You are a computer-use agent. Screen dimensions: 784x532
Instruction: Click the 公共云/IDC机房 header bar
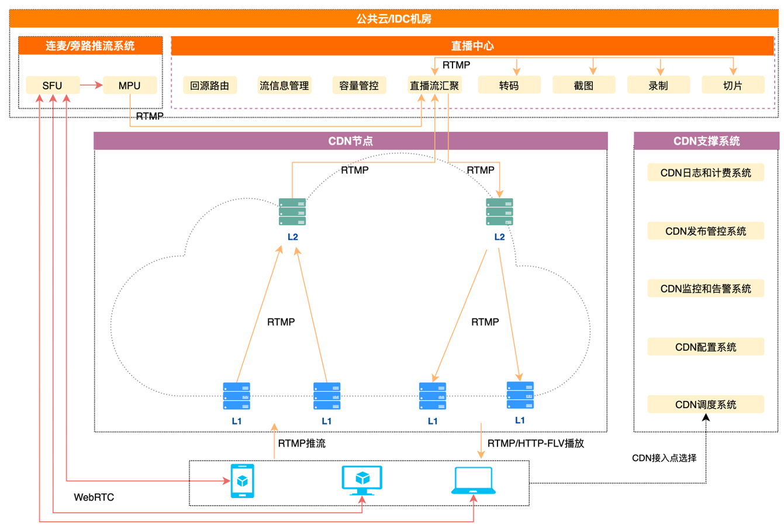394,19
